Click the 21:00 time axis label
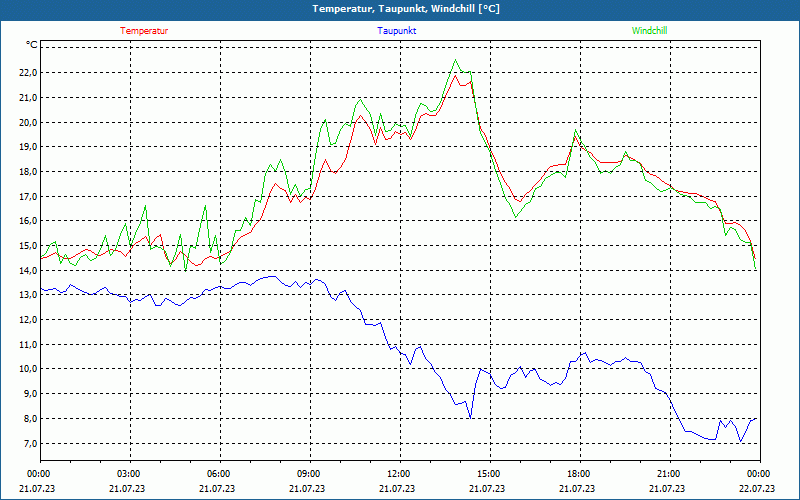Viewport: 800px width, 500px height. [x=668, y=474]
